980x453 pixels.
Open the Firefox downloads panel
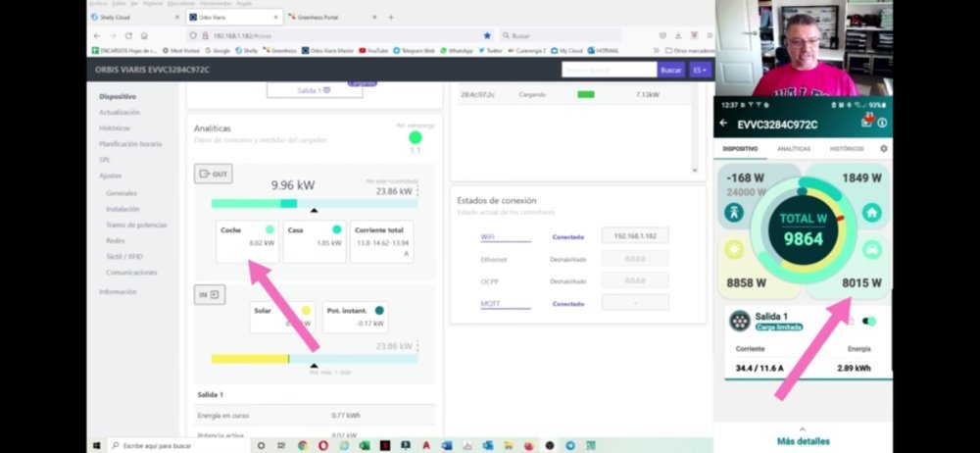(679, 35)
